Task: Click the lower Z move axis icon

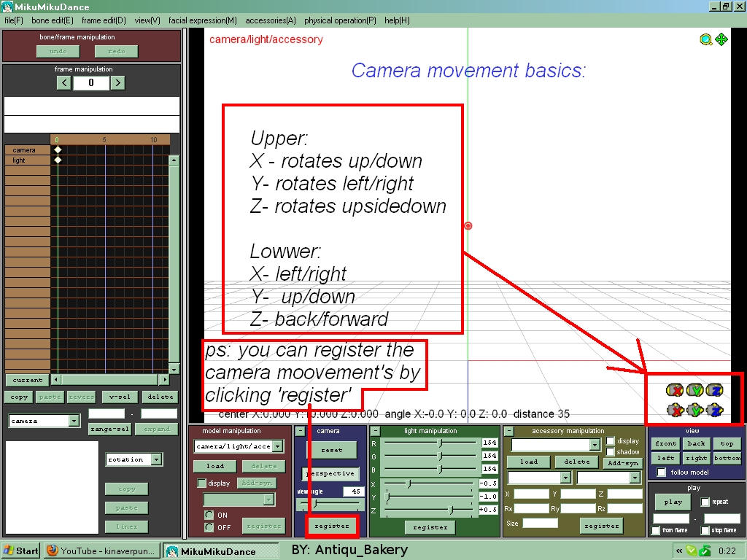Action: click(715, 410)
